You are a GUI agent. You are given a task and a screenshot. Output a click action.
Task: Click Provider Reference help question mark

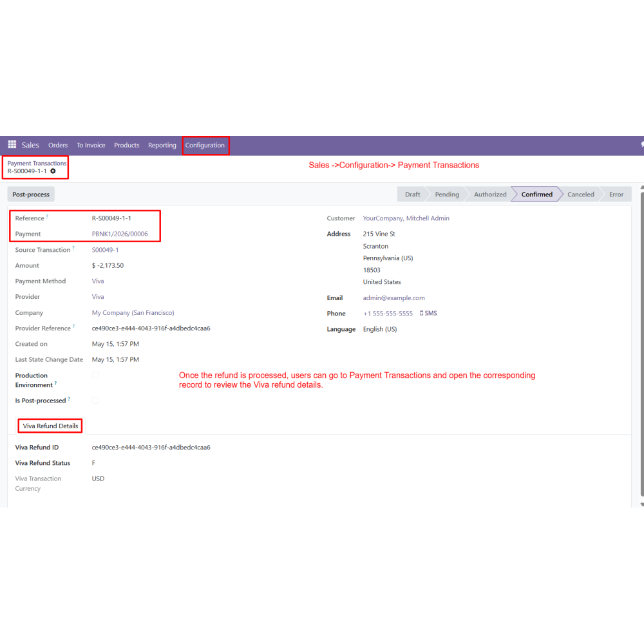pyautogui.click(x=73, y=326)
